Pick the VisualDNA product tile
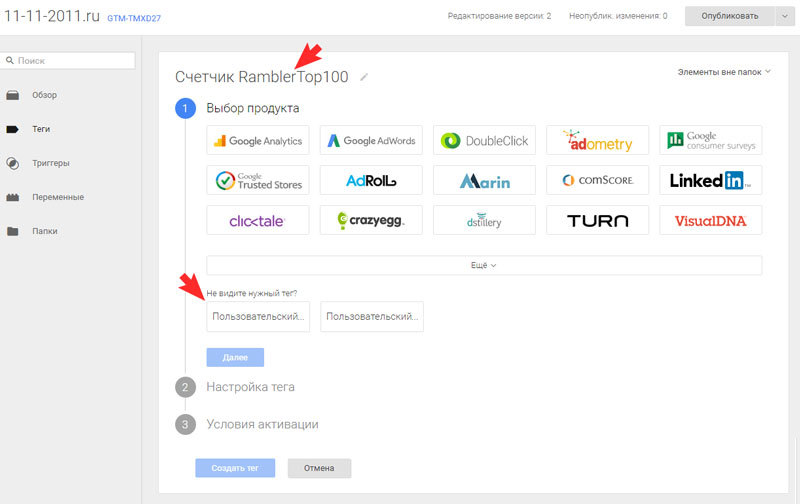 point(711,220)
